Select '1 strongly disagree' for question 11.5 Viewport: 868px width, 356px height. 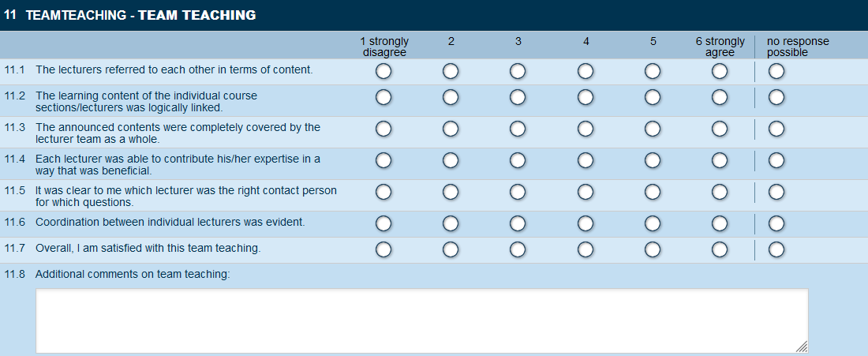[383, 193]
